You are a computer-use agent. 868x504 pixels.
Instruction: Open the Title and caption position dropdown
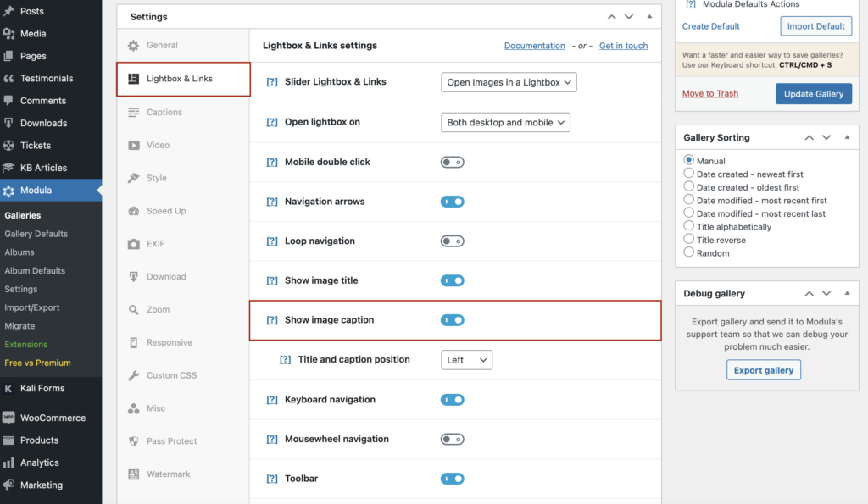[466, 360]
